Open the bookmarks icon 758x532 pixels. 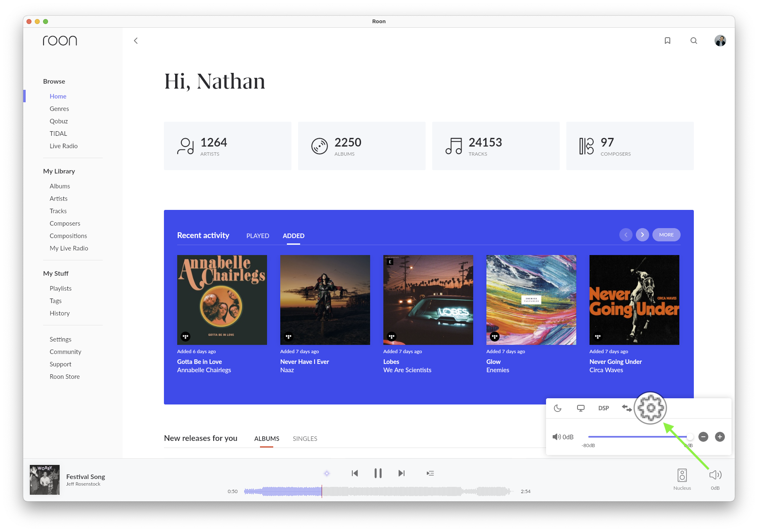click(667, 41)
